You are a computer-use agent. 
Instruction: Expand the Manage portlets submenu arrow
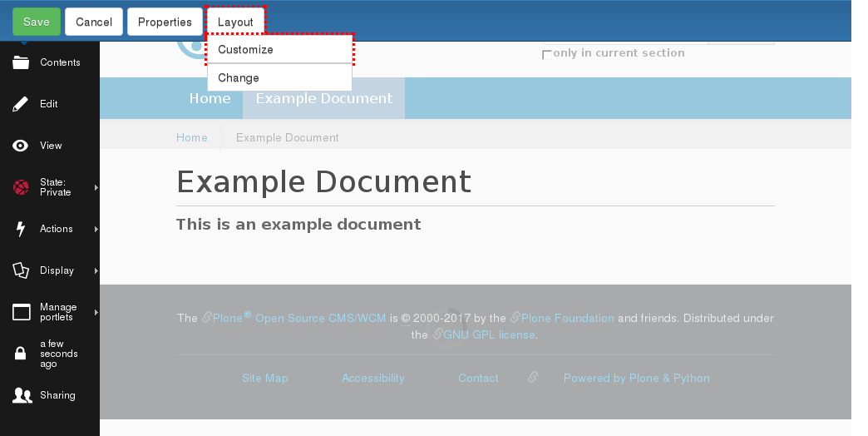coord(96,313)
